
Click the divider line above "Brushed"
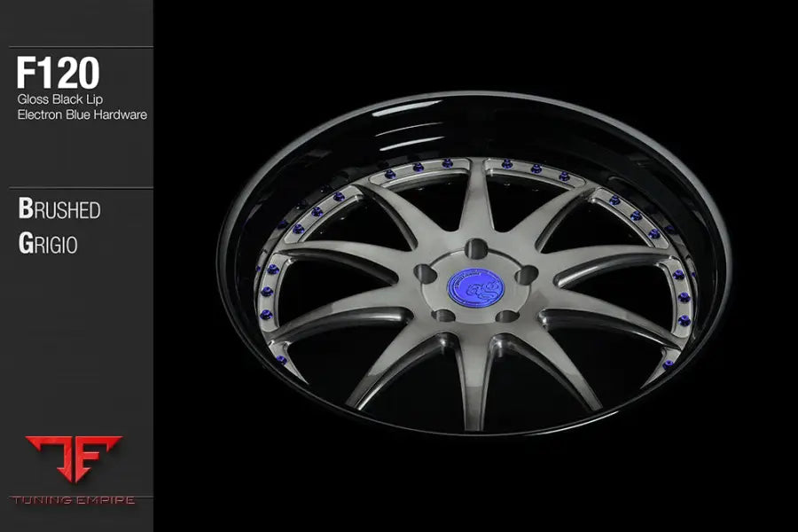76,188
